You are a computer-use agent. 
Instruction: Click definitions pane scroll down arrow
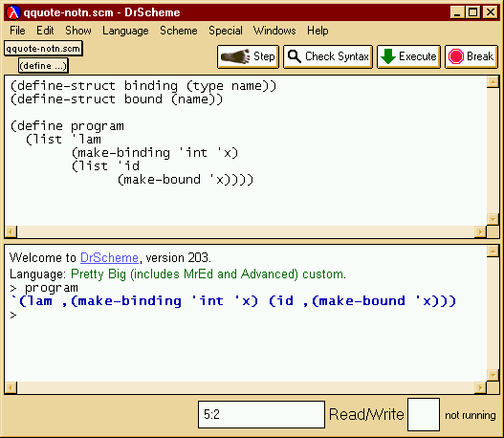(x=493, y=219)
